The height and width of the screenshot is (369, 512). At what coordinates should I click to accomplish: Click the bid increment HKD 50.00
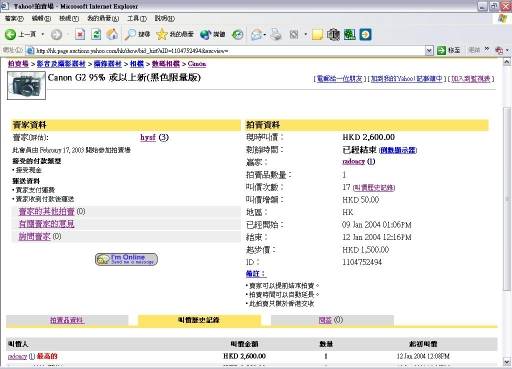point(361,200)
